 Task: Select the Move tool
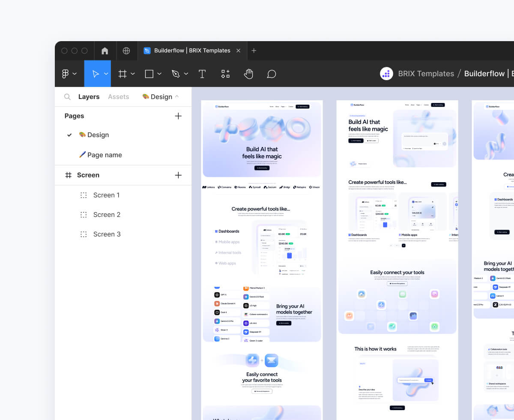coord(95,73)
